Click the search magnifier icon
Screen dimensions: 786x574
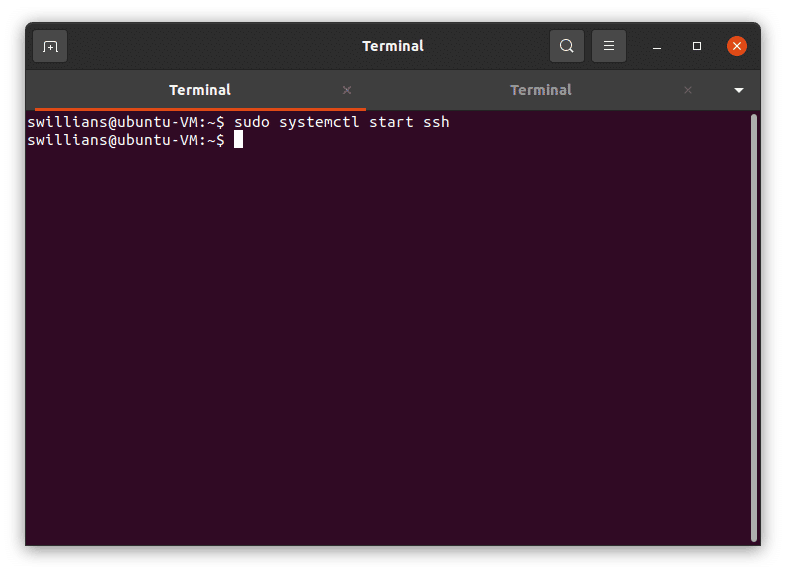coord(567,46)
